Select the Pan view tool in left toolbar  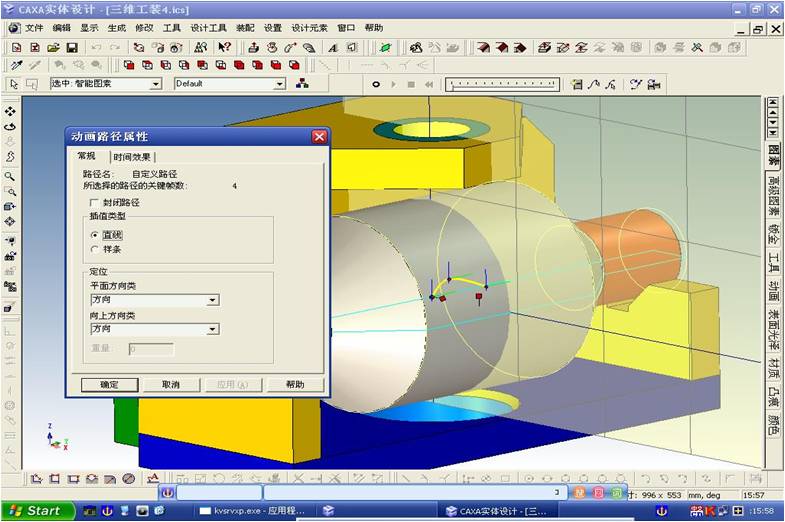10,111
